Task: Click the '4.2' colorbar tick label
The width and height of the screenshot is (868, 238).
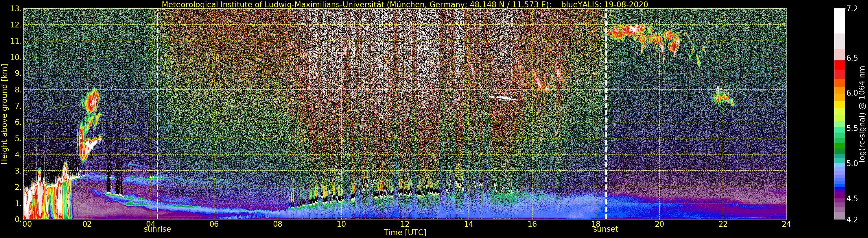Action: click(x=852, y=220)
